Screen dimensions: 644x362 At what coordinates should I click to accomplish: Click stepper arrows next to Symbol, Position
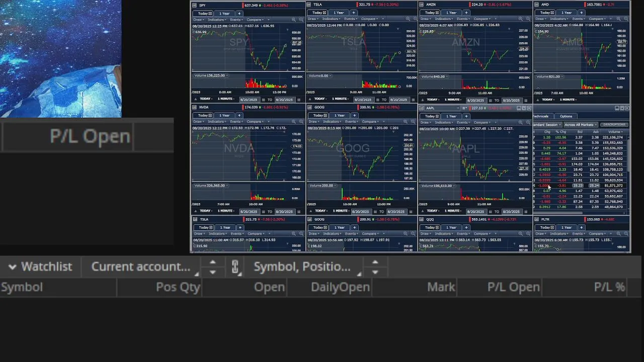pyautogui.click(x=375, y=267)
